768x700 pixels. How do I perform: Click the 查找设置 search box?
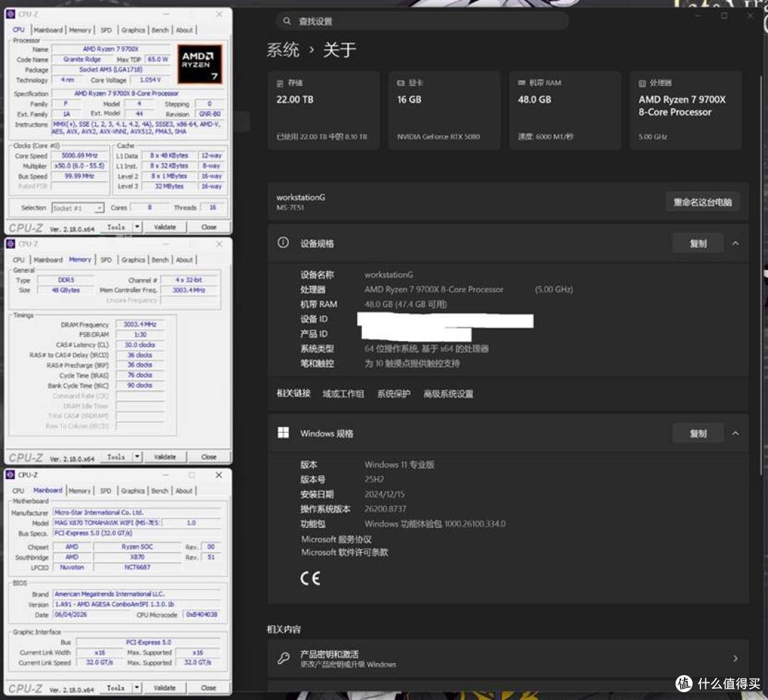(422, 21)
